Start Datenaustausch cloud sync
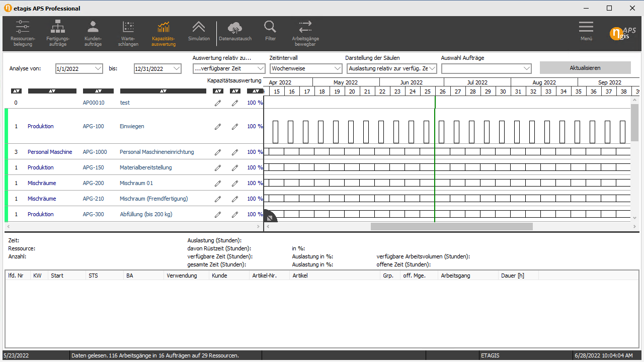Image resolution: width=644 pixels, height=362 pixels. 235,31
